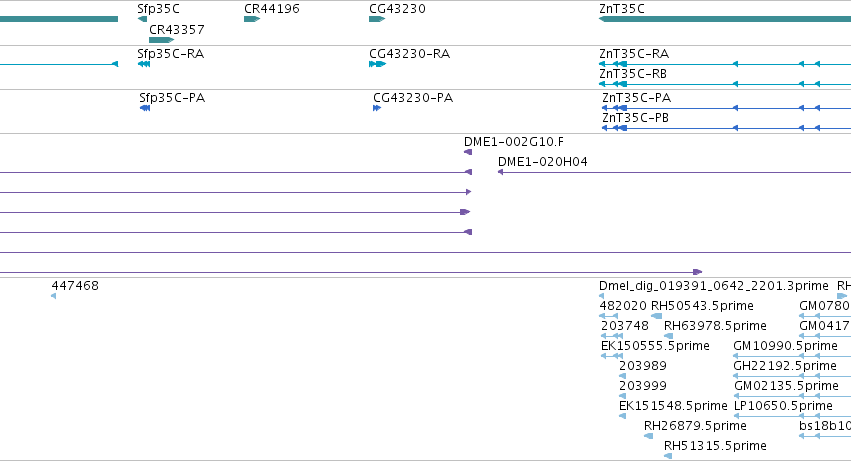
Task: Click the Sfp35C-PA protein label
Action: pos(172,98)
